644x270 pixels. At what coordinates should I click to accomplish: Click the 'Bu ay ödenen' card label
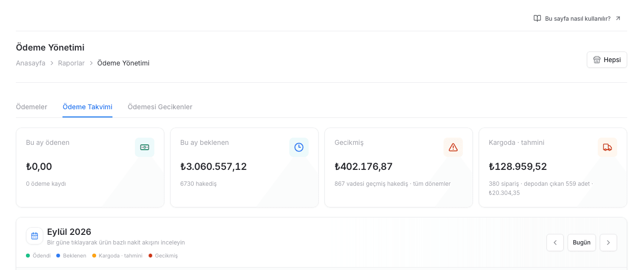click(x=48, y=142)
